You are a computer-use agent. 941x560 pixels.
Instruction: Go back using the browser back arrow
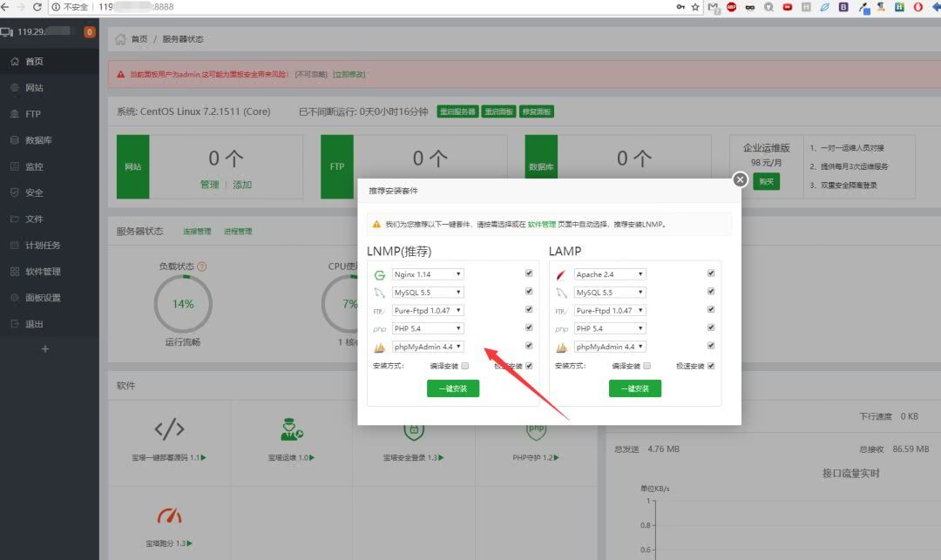tap(5, 7)
